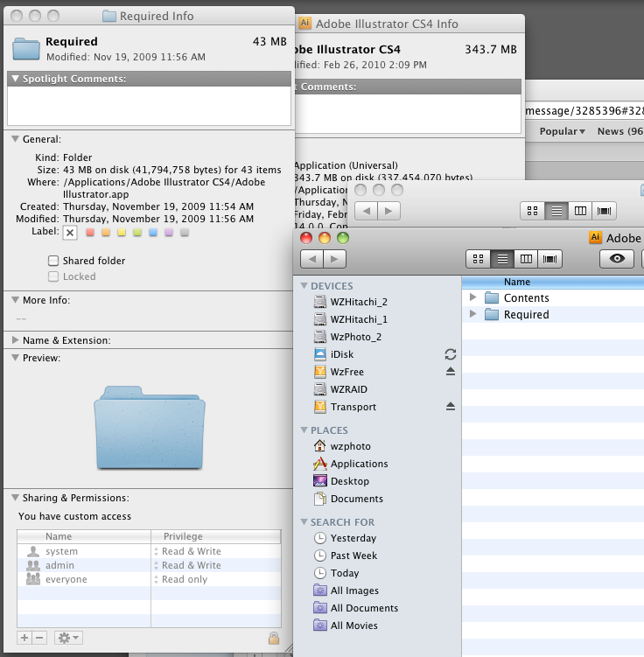Select list view in background Finder window
The image size is (644, 657).
coord(556,211)
